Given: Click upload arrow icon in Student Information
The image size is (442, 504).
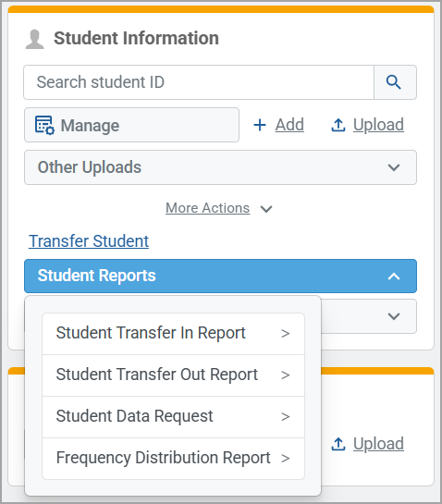Looking at the screenshot, I should click(x=338, y=125).
